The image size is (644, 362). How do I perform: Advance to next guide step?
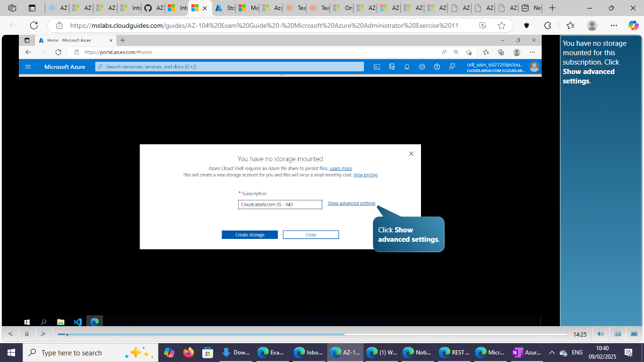(x=43, y=334)
